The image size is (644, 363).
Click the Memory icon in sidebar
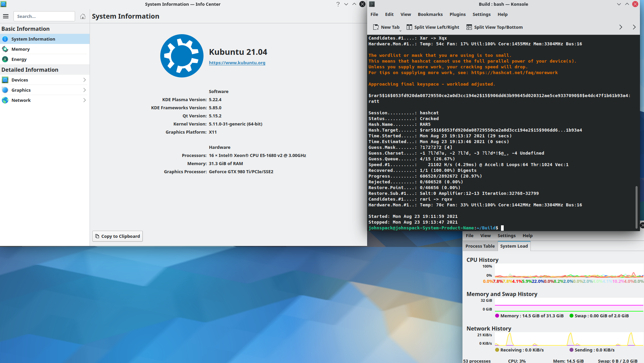click(5, 49)
